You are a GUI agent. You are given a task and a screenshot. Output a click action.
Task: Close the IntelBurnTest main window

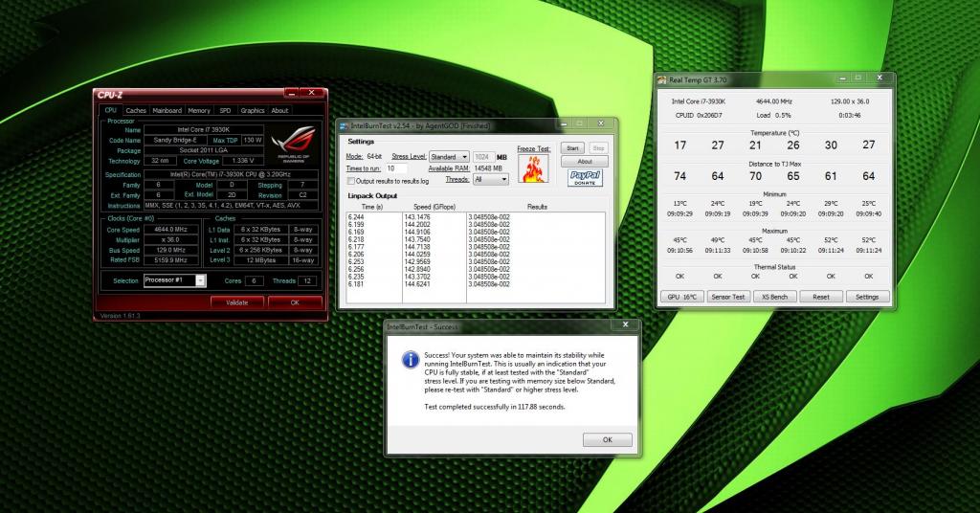click(x=601, y=123)
